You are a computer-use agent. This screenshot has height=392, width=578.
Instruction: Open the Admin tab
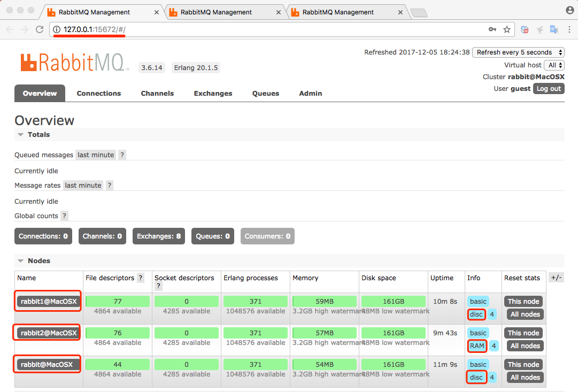[311, 93]
